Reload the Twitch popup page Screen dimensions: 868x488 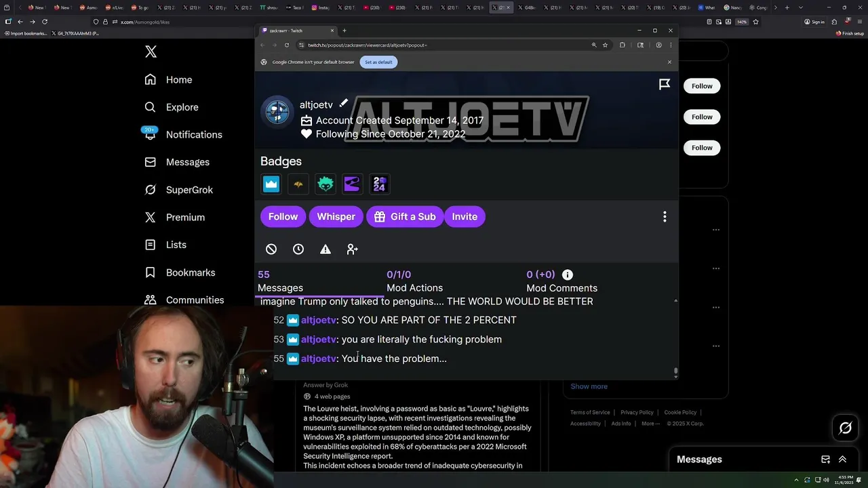click(x=287, y=45)
